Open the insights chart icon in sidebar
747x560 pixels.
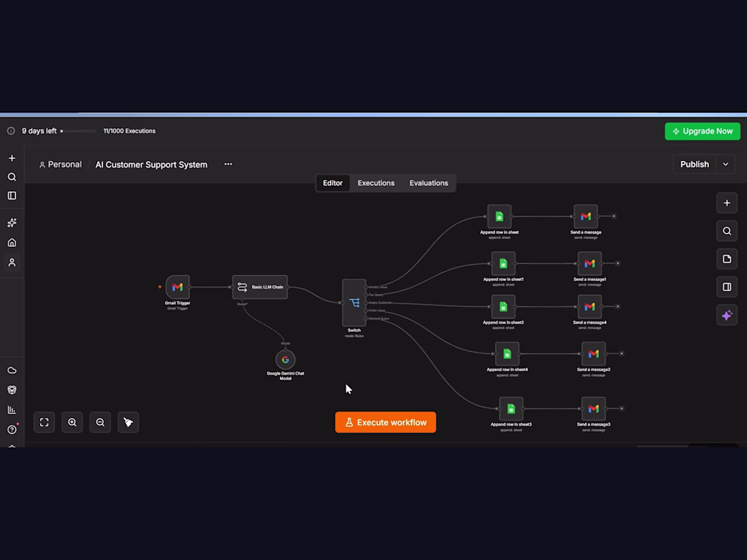pyautogui.click(x=12, y=410)
